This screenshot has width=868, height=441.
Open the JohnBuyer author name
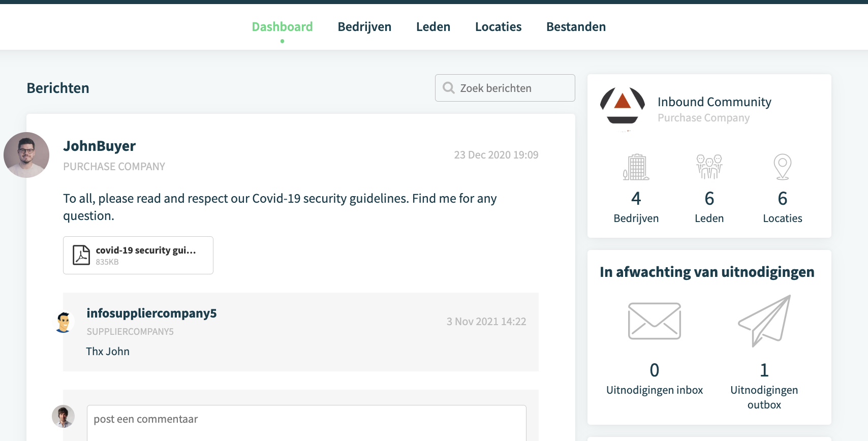tap(99, 146)
